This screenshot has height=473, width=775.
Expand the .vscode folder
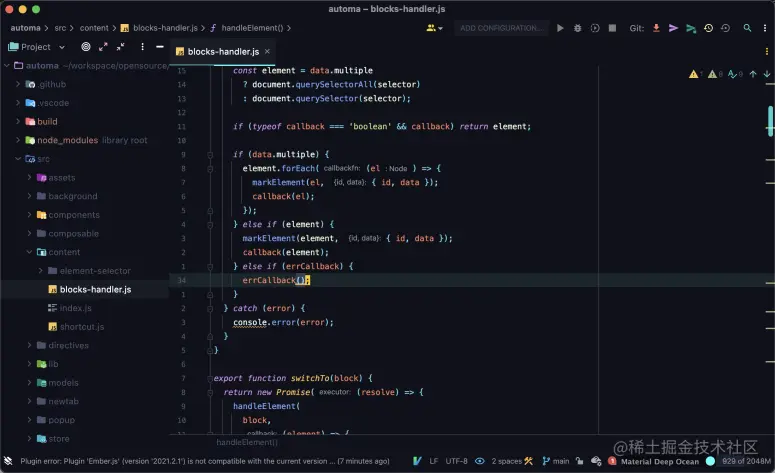coord(18,103)
